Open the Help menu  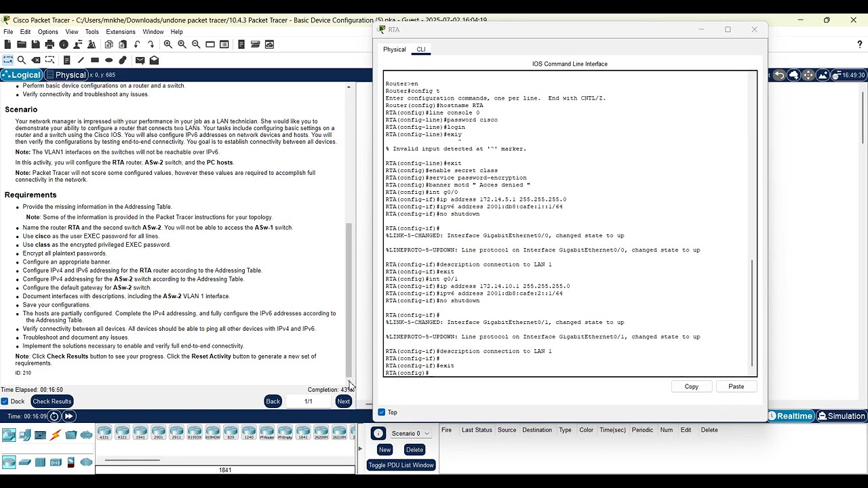point(176,32)
